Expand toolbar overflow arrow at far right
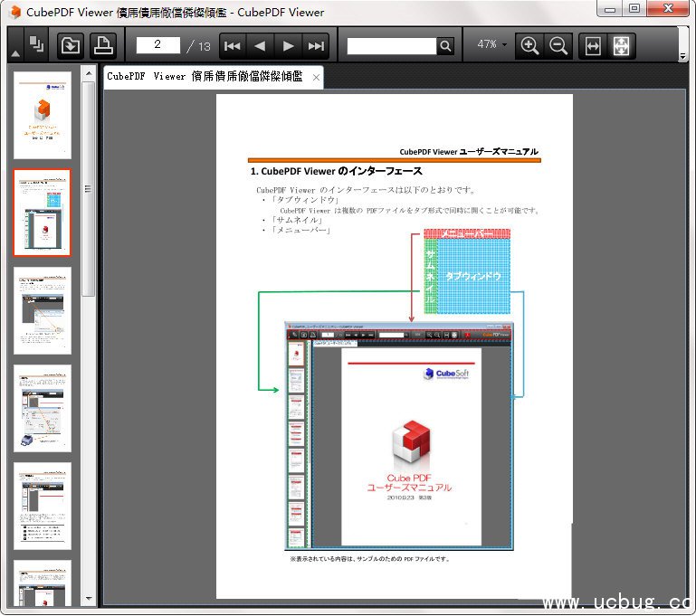Viewport: 696px width, 616px height. [683, 57]
